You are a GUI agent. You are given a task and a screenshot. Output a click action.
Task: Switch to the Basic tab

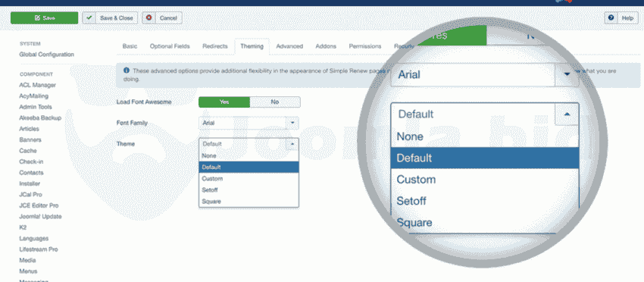pos(130,46)
